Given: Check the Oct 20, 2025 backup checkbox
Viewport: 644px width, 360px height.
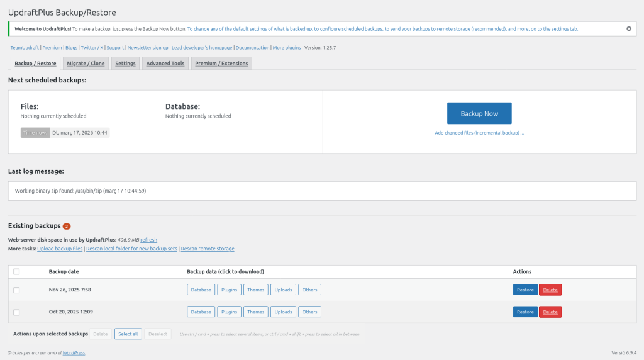Looking at the screenshot, I should pyautogui.click(x=16, y=312).
